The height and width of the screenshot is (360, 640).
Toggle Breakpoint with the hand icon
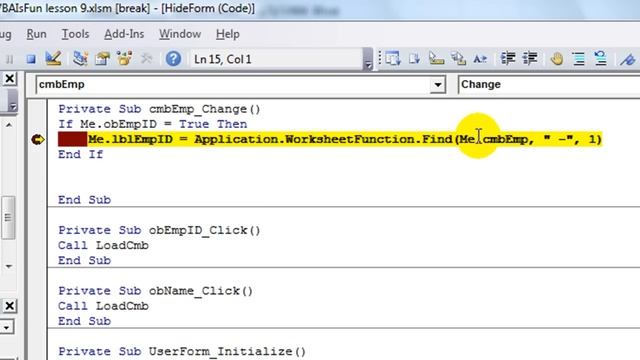pos(557,59)
